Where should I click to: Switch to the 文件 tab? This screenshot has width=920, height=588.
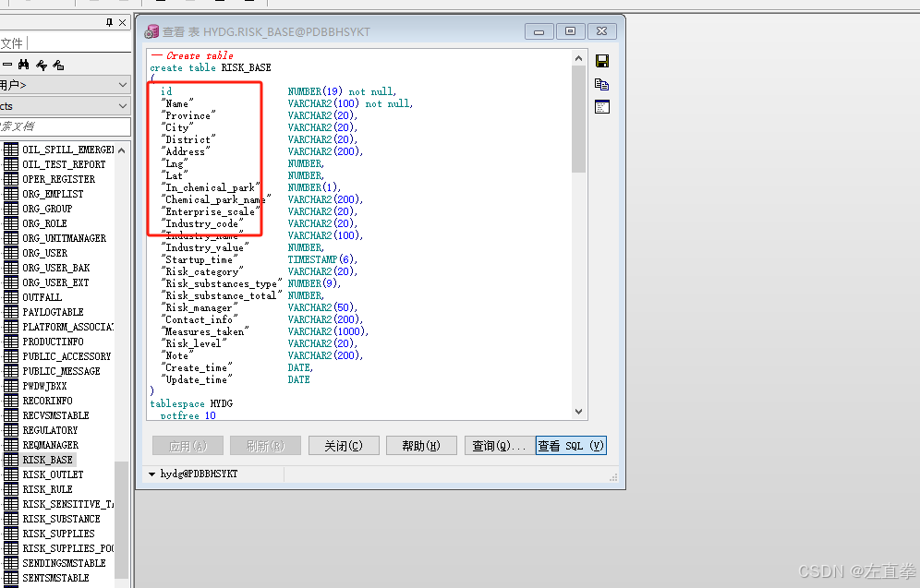pyautogui.click(x=12, y=43)
